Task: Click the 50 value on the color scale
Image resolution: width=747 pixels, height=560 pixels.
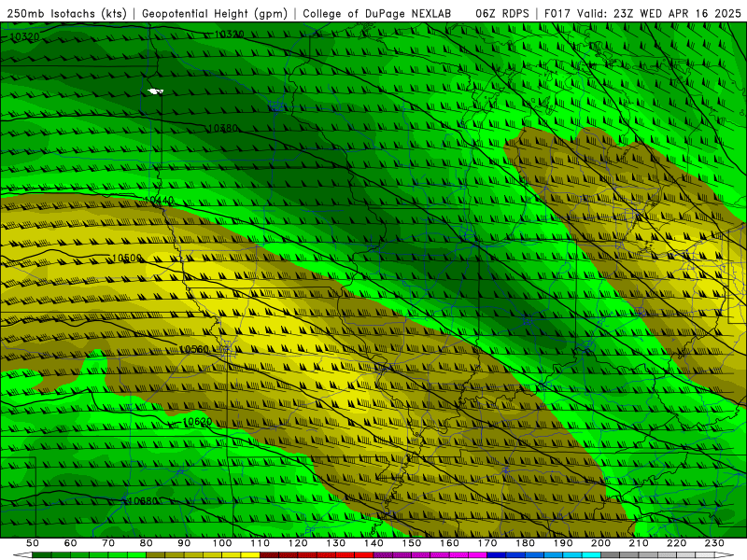Action: (x=33, y=543)
